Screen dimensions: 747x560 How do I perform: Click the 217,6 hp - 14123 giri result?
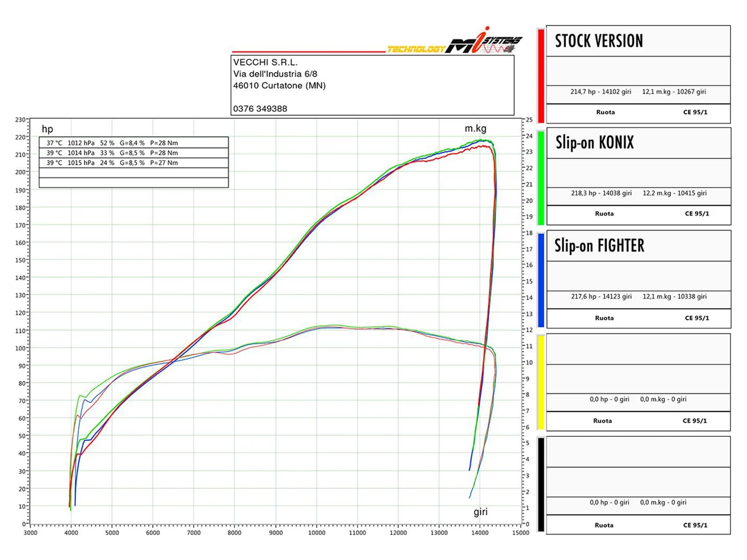[601, 296]
